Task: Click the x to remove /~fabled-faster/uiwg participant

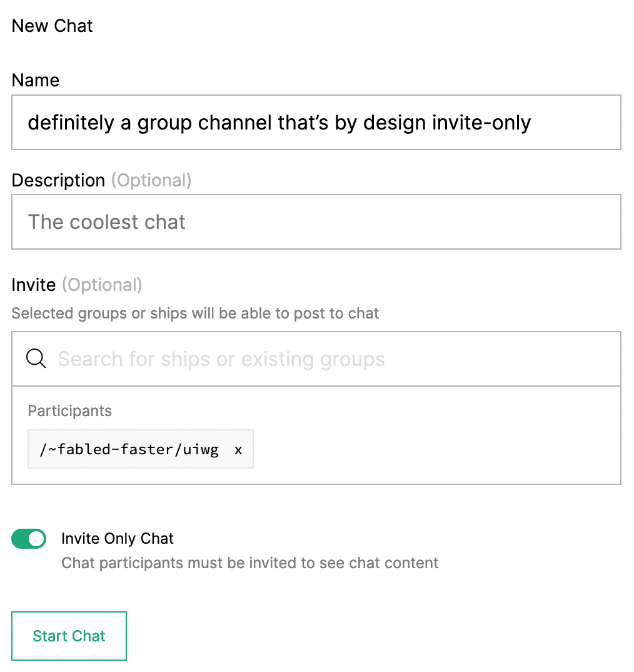Action: tap(238, 449)
